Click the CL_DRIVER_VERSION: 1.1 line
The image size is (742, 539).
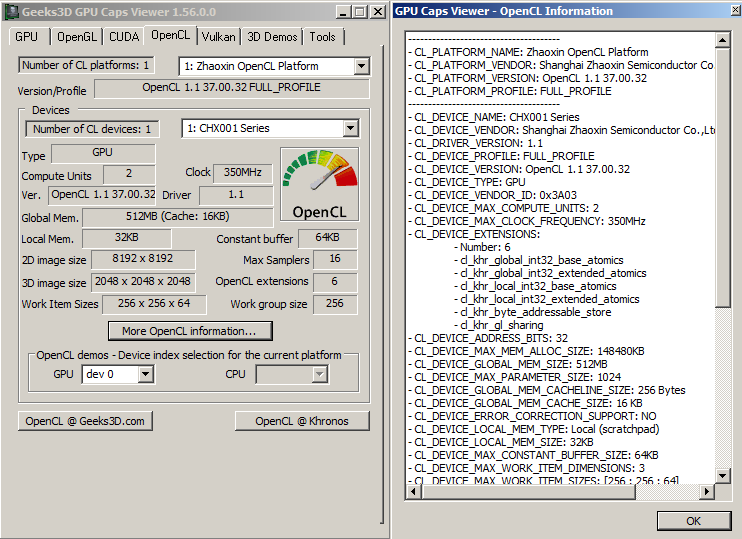[x=475, y=143]
